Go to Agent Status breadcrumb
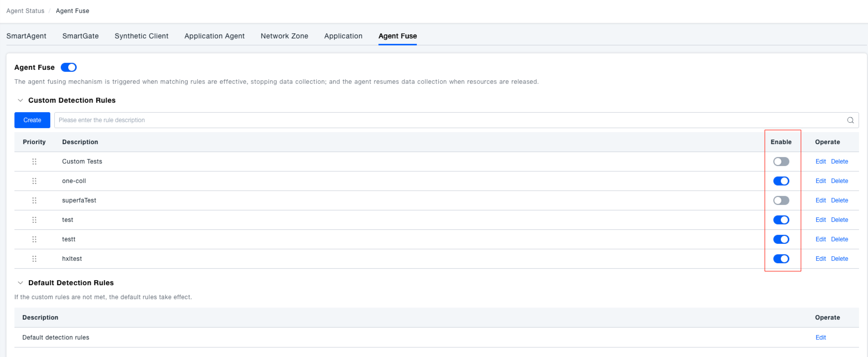Image resolution: width=868 pixels, height=357 pixels. [x=25, y=11]
